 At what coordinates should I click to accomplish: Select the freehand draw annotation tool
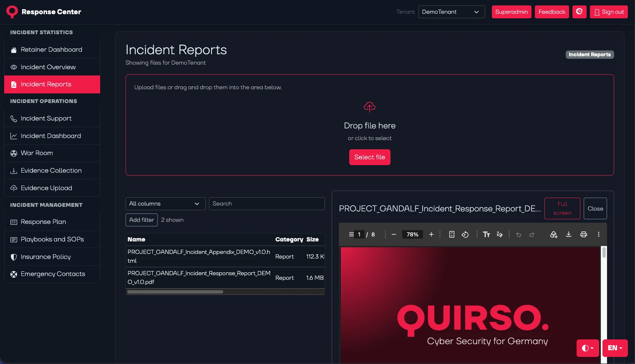[499, 234]
